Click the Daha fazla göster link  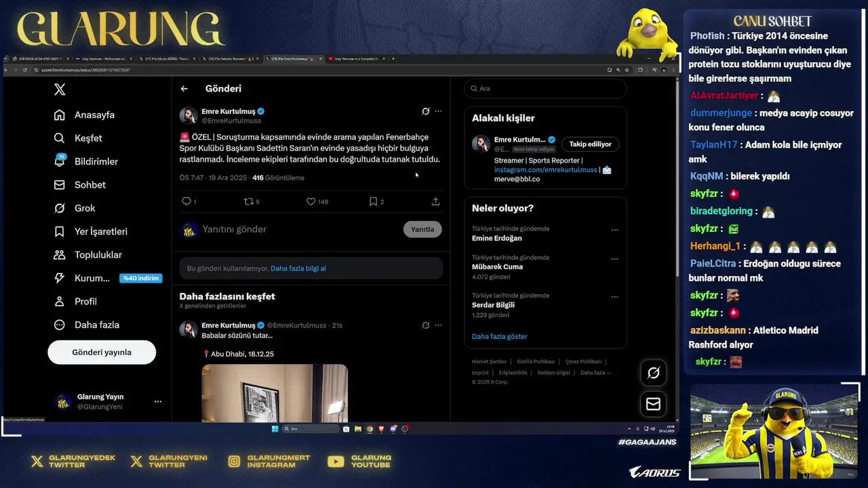click(500, 336)
